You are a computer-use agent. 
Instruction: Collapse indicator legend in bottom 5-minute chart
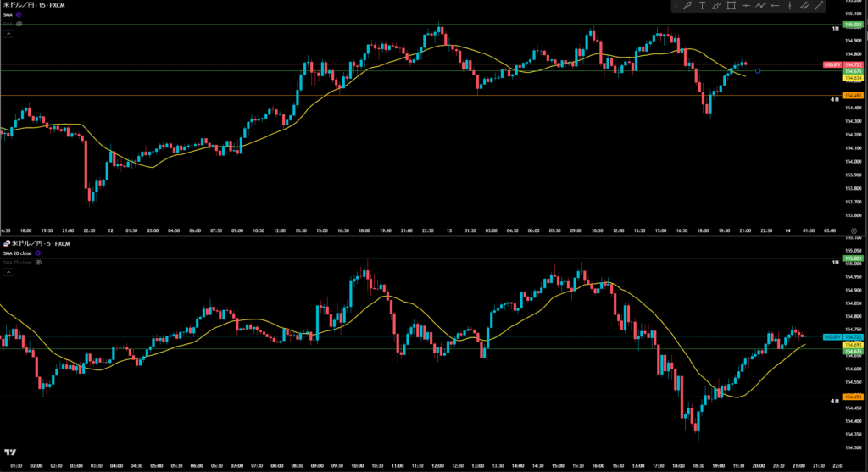click(7, 274)
